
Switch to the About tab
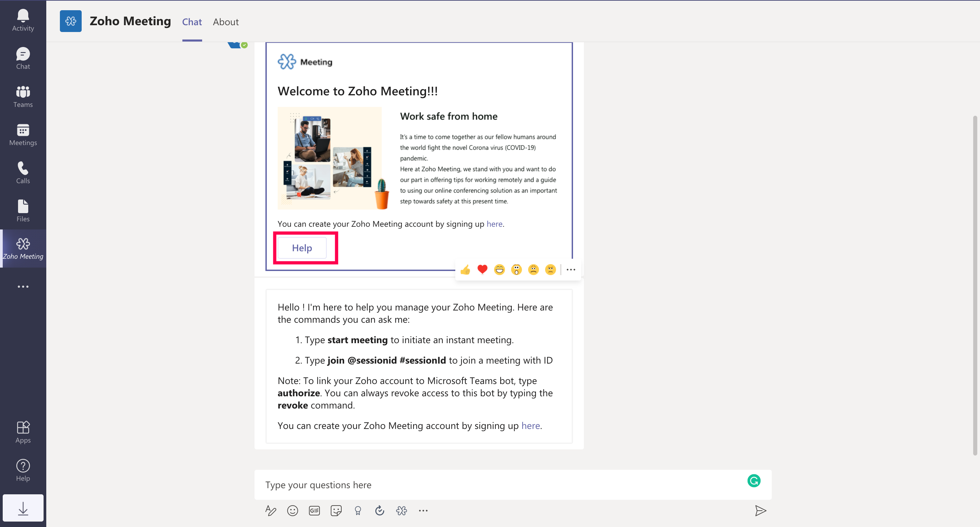pyautogui.click(x=226, y=22)
